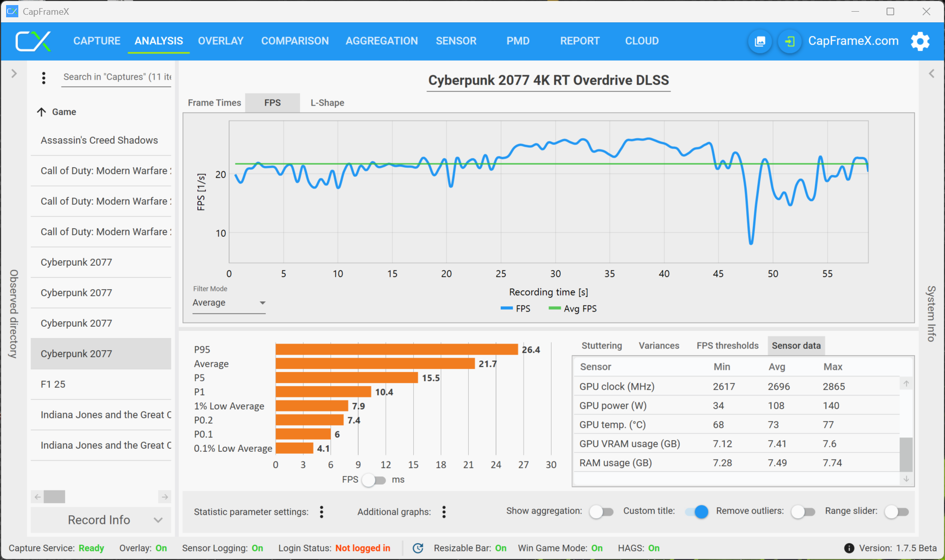
Task: Click the Cyberpunk 2077 chart title
Action: click(x=548, y=80)
